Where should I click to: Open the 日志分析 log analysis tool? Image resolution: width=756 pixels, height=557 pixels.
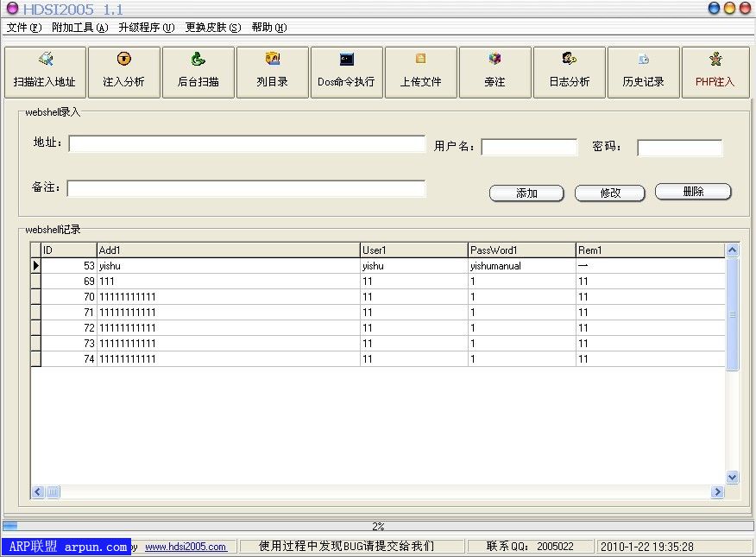tap(570, 72)
